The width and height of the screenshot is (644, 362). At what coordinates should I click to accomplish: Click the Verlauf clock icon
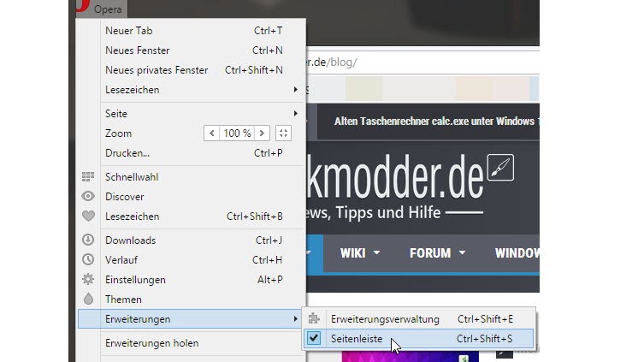pos(88,259)
